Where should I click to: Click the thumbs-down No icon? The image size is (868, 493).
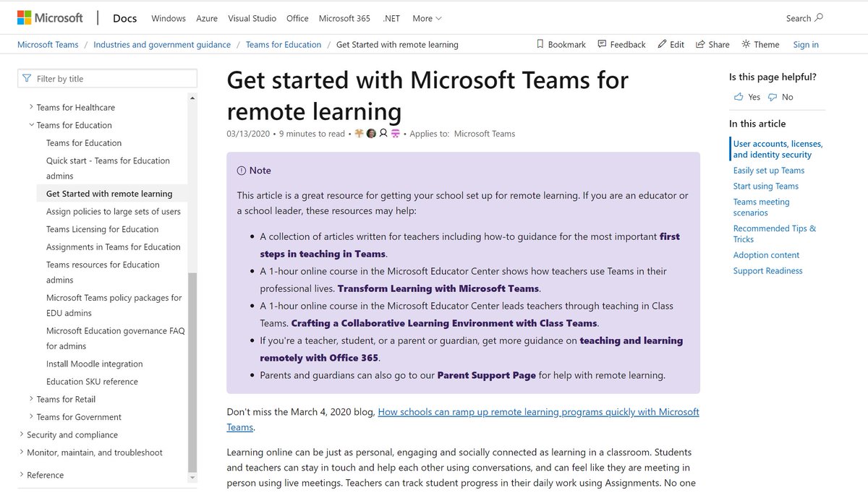click(773, 97)
